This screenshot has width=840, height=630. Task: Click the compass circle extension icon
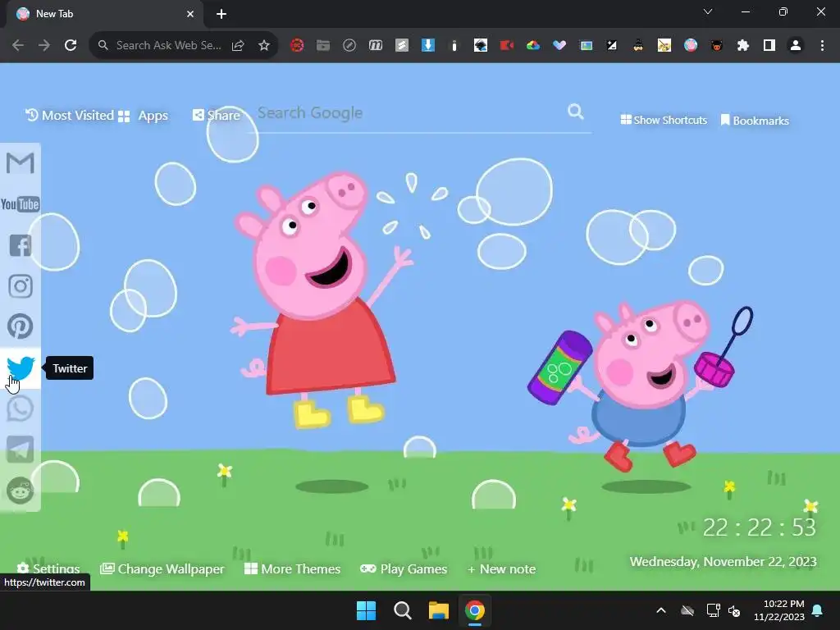coord(349,46)
